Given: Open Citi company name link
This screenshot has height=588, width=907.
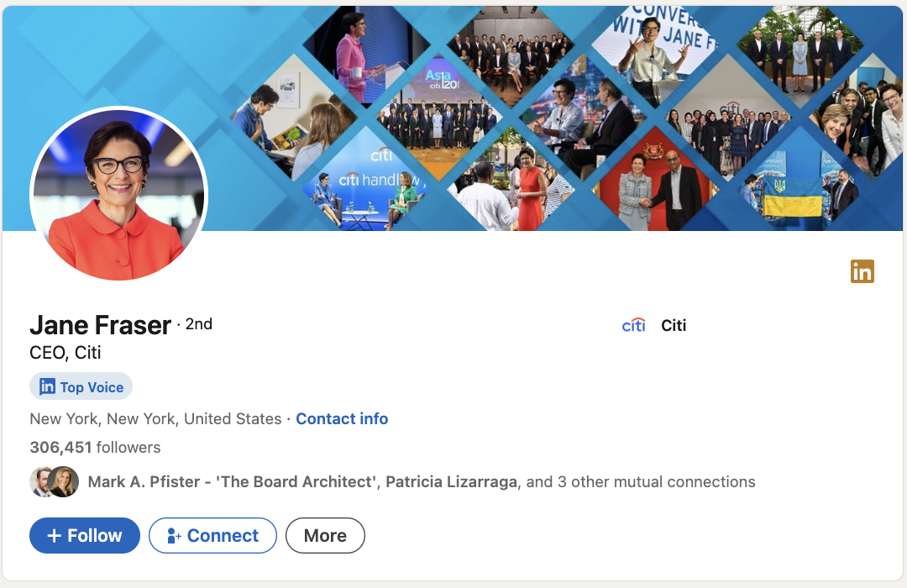Looking at the screenshot, I should [x=674, y=325].
